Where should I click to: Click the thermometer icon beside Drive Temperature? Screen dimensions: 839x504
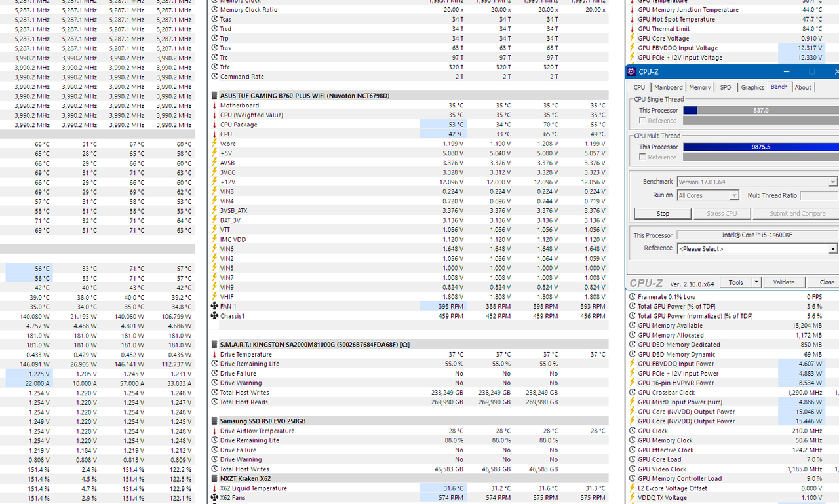(x=214, y=355)
